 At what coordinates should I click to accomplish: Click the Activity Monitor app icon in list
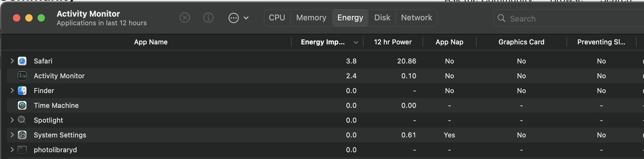point(22,76)
